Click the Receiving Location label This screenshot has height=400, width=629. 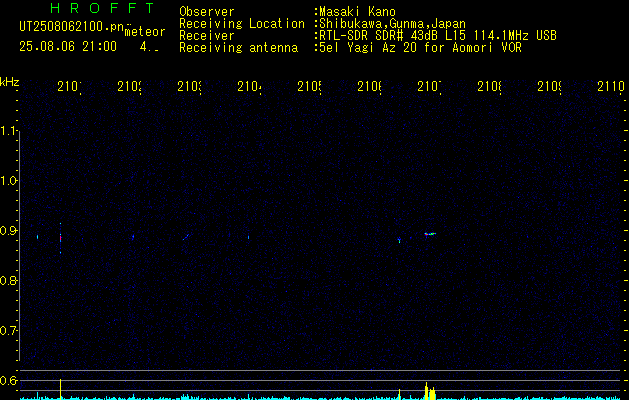(242, 24)
